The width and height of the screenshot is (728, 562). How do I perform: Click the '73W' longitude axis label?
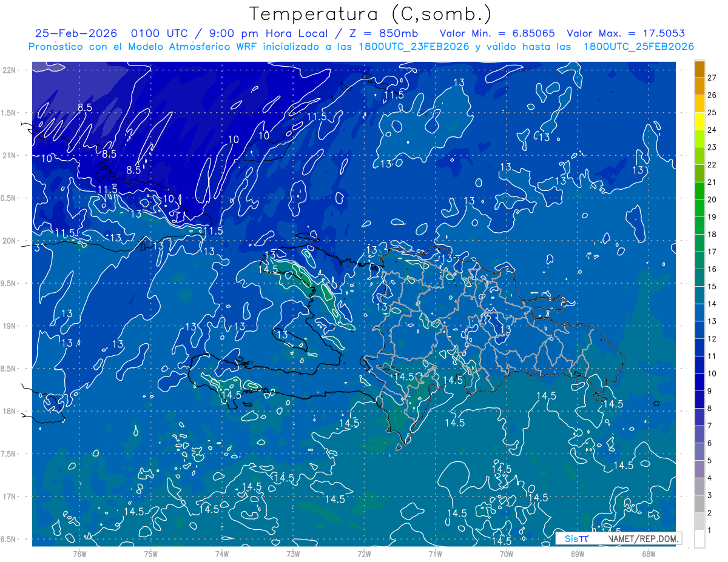click(x=293, y=554)
